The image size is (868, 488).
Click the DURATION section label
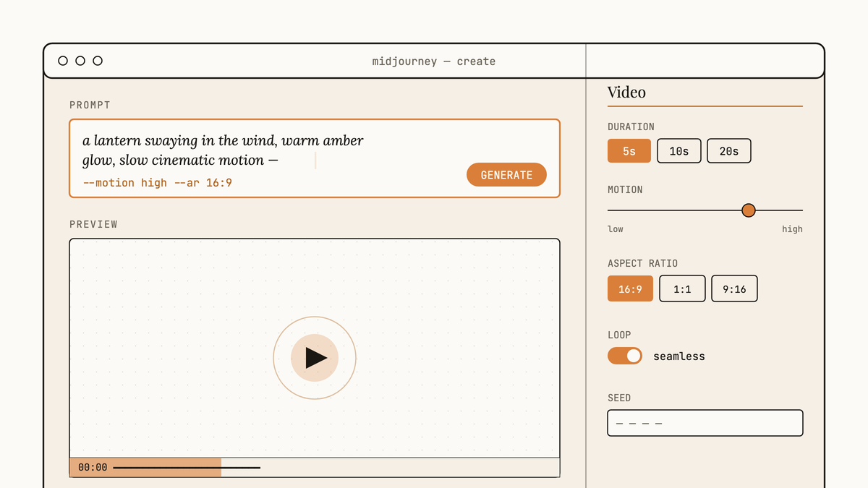point(631,127)
